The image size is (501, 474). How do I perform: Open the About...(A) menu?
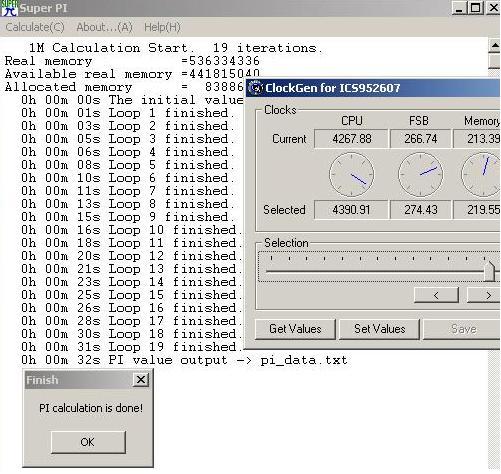click(104, 27)
